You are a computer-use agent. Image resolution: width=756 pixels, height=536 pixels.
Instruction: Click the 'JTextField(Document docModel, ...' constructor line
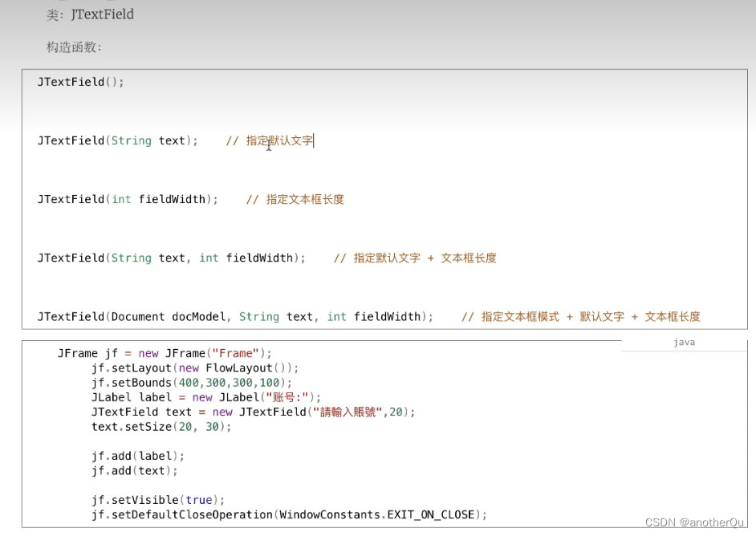tap(235, 317)
